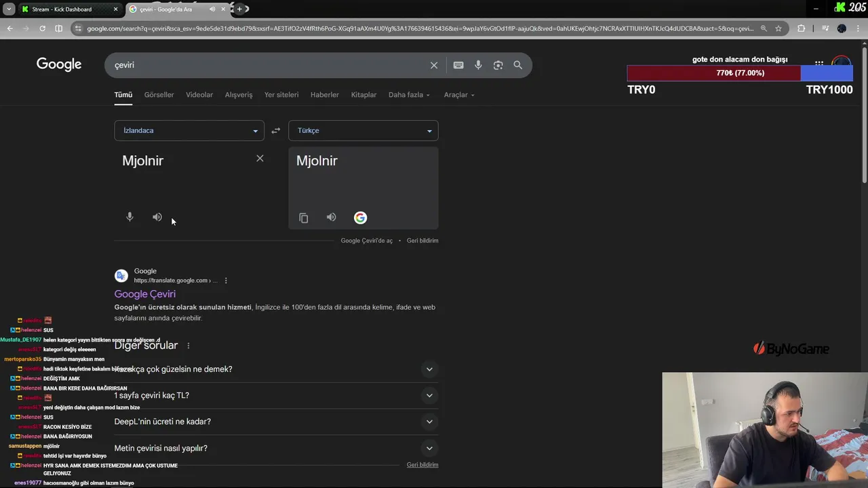Close the Kick Dashboard tab
This screenshot has height=488, width=868.
coord(115,9)
